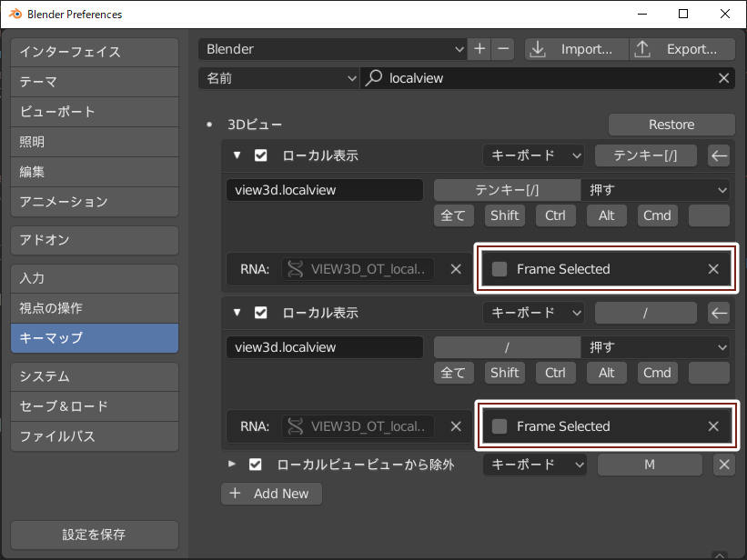Toggle Alt modifier for テンキー[/] binding
The image size is (747, 560).
[x=607, y=215]
